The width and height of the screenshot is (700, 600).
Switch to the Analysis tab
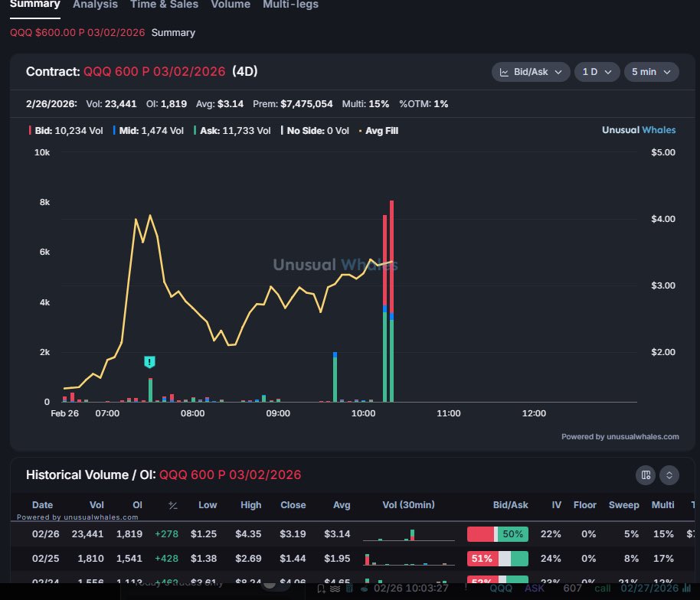[x=95, y=5]
